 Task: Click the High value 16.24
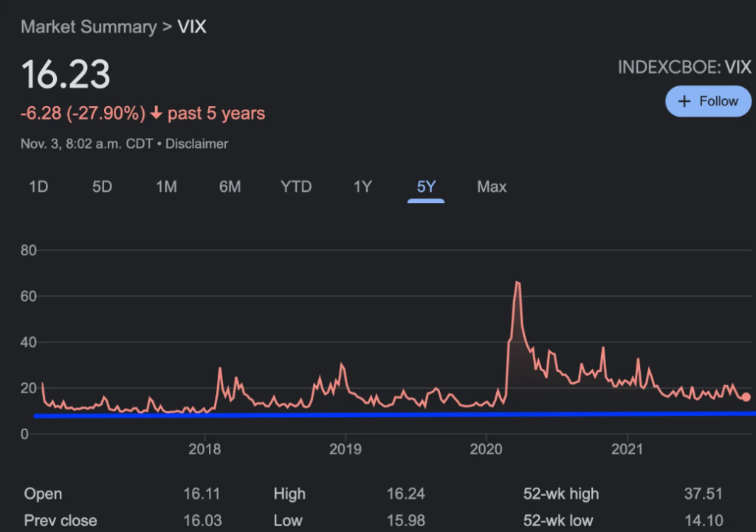click(x=406, y=494)
